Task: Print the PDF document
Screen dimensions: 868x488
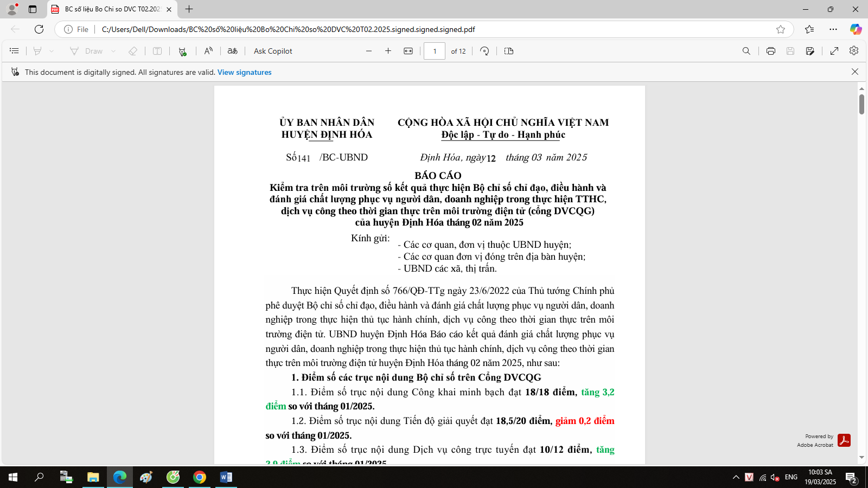Action: click(x=770, y=51)
